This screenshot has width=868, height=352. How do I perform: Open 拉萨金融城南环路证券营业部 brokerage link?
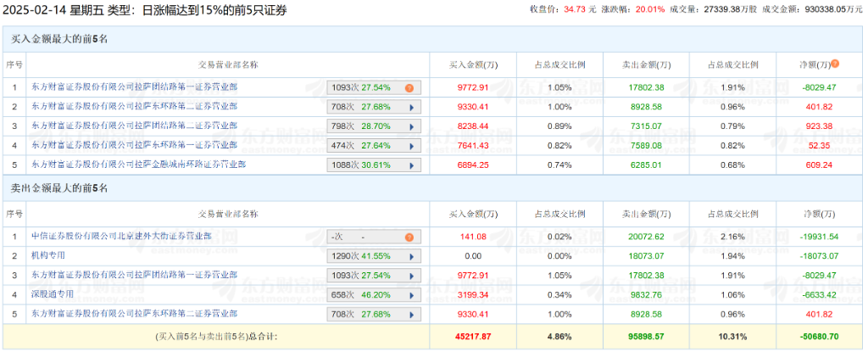[138, 164]
